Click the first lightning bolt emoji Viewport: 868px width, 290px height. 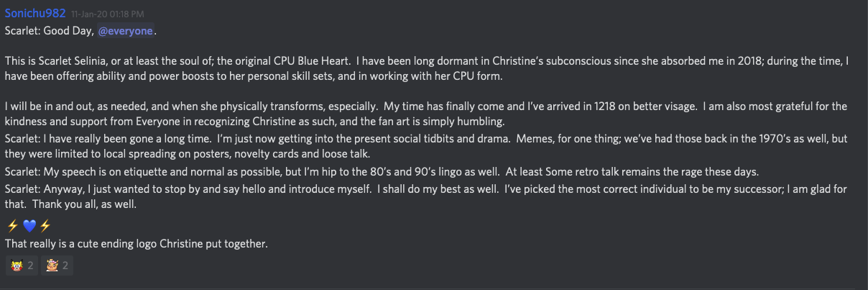[x=11, y=226]
